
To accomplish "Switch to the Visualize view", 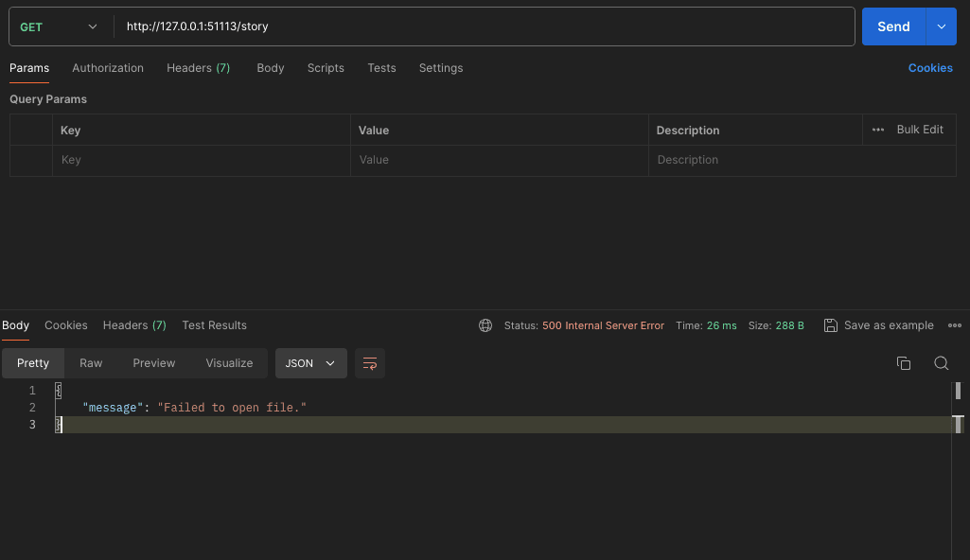I will click(x=229, y=363).
